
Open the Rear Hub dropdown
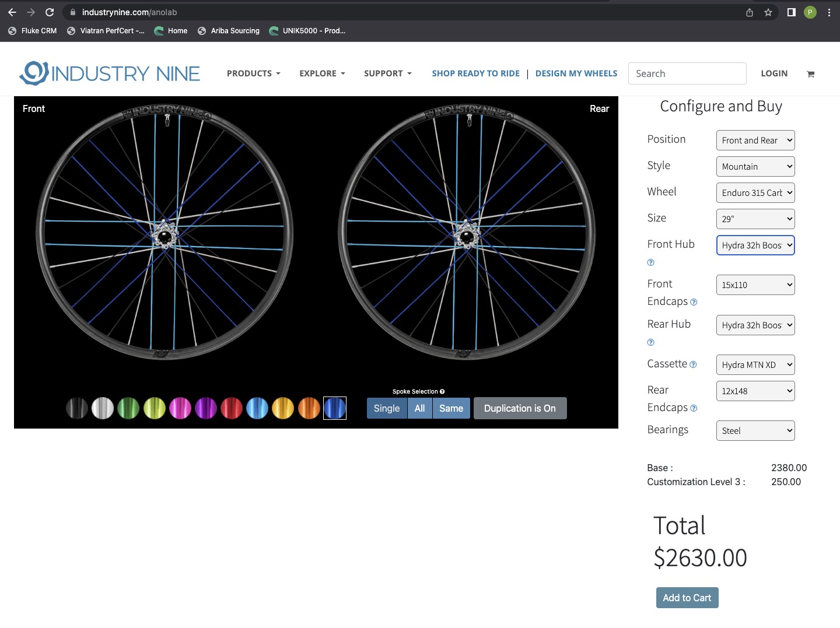point(755,325)
